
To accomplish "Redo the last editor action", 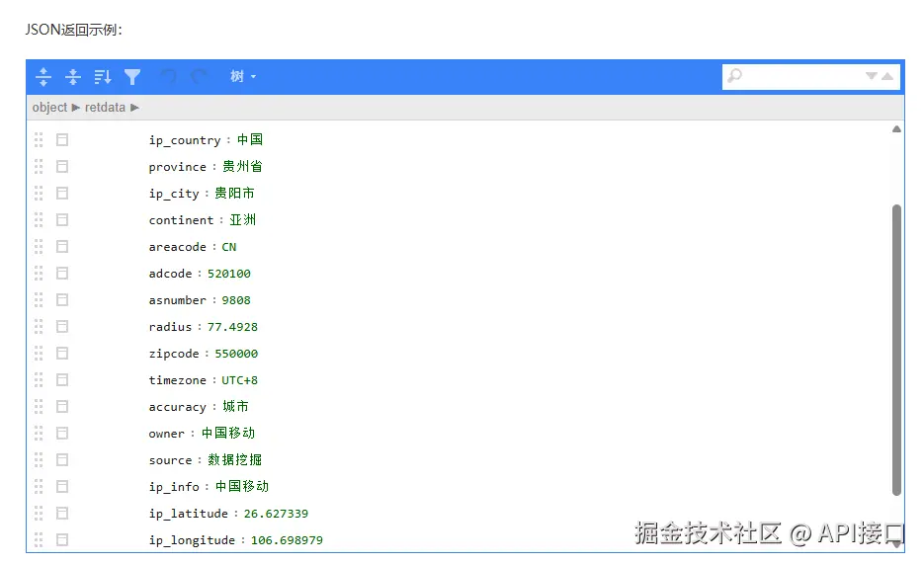I will click(x=199, y=76).
